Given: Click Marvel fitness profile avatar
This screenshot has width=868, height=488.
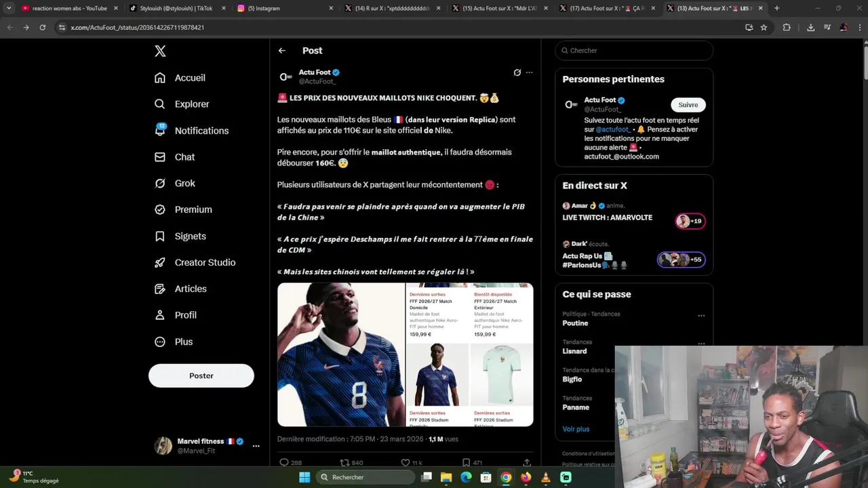Looking at the screenshot, I should point(163,445).
